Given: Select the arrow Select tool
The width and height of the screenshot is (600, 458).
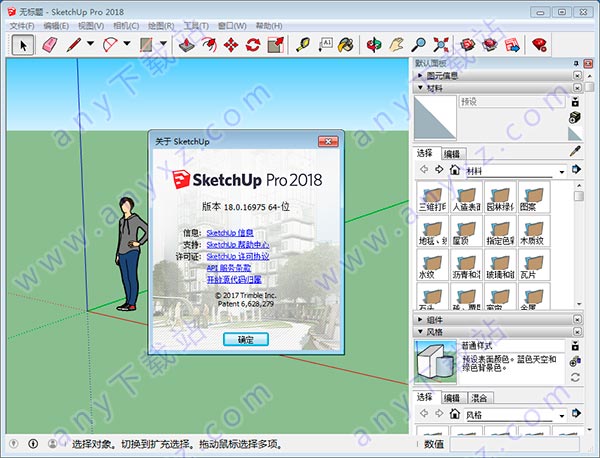Looking at the screenshot, I should click(x=23, y=45).
